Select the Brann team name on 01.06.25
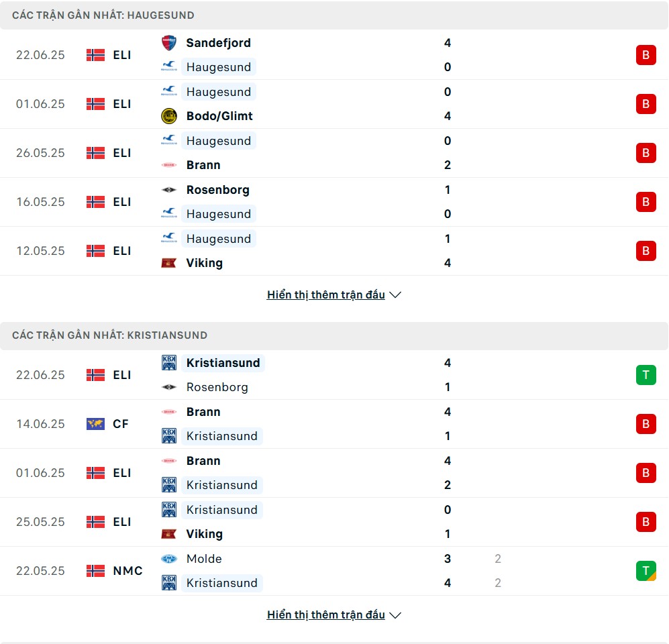The image size is (669, 644). 203,461
